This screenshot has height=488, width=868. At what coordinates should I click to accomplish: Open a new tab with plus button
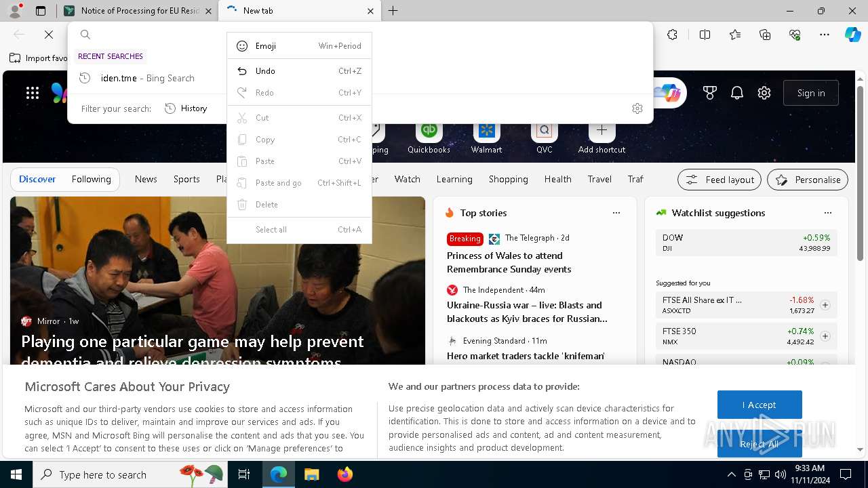pyautogui.click(x=393, y=11)
